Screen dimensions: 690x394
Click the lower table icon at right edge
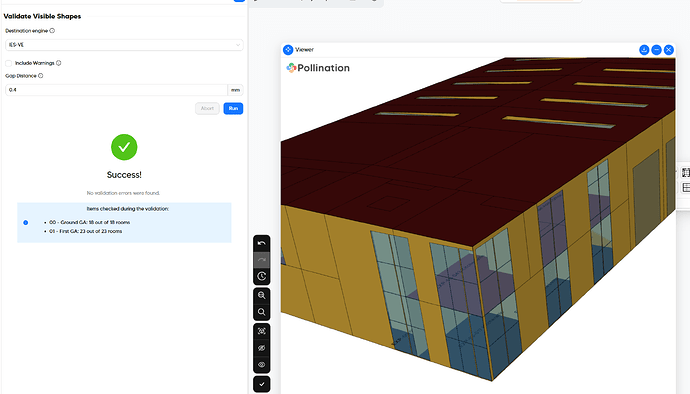coord(686,188)
